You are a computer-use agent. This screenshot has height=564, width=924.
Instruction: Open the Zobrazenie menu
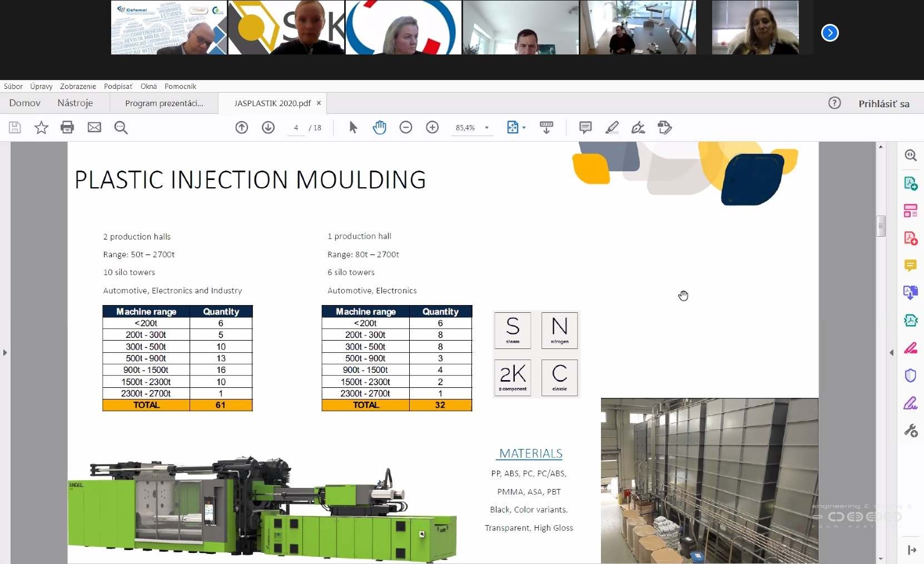[x=78, y=86]
